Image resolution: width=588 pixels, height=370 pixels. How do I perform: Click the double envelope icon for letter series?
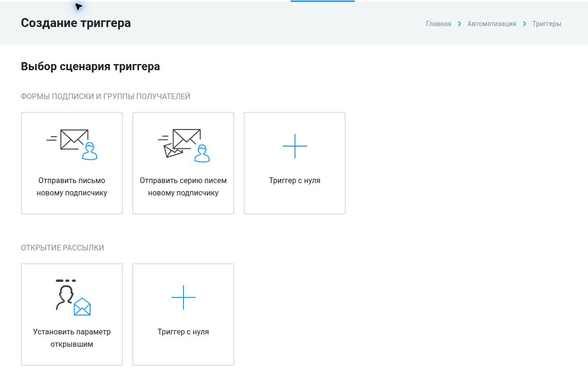(x=184, y=146)
